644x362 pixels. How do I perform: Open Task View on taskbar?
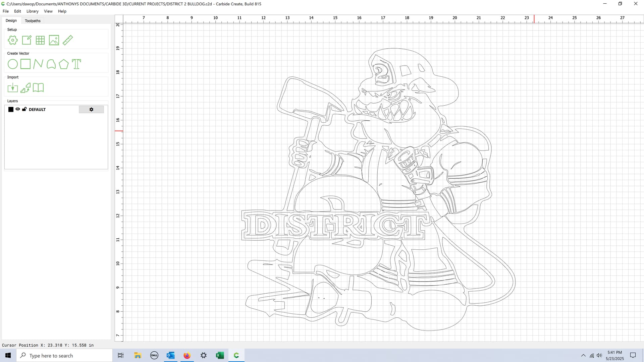(x=121, y=355)
